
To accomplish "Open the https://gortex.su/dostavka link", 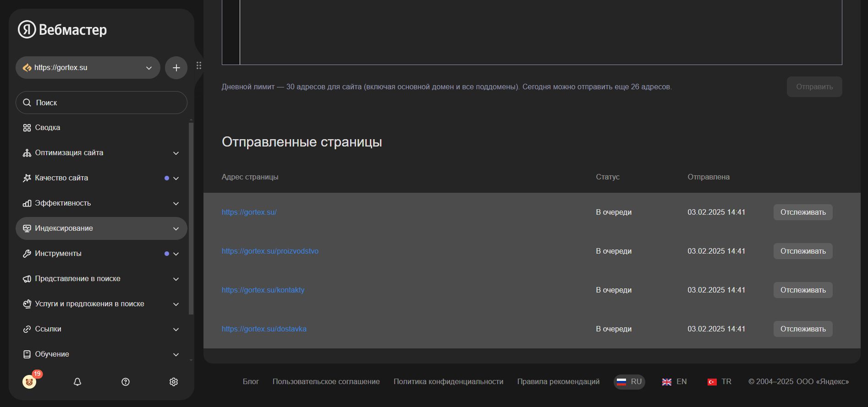I will pyautogui.click(x=264, y=329).
